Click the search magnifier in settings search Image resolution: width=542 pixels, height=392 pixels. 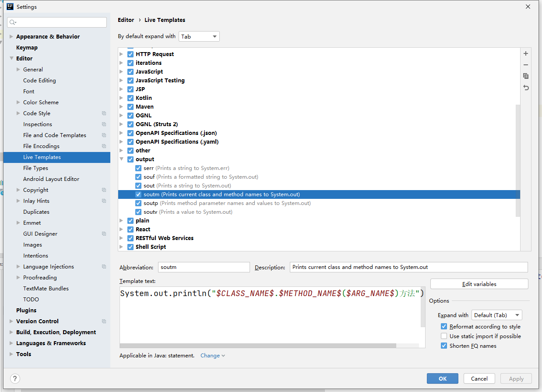click(x=13, y=22)
